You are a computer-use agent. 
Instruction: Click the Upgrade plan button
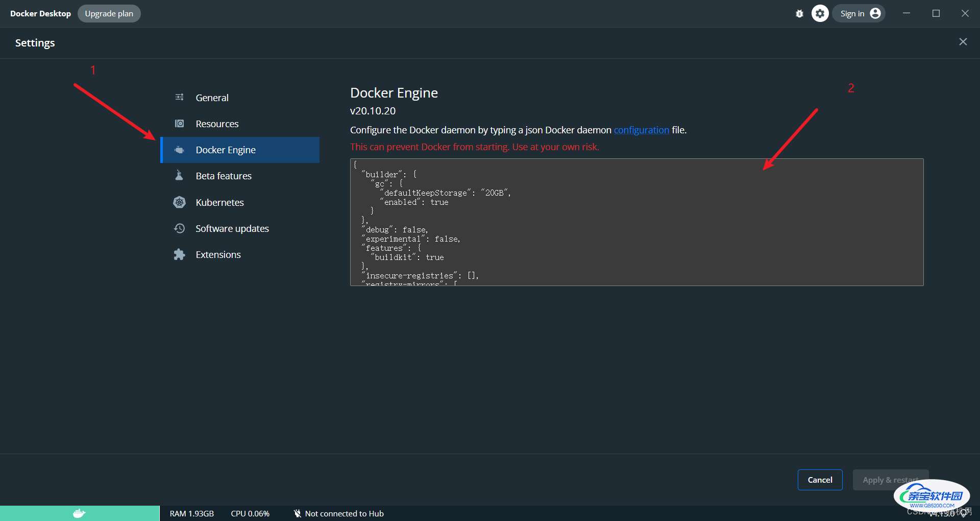(x=109, y=13)
